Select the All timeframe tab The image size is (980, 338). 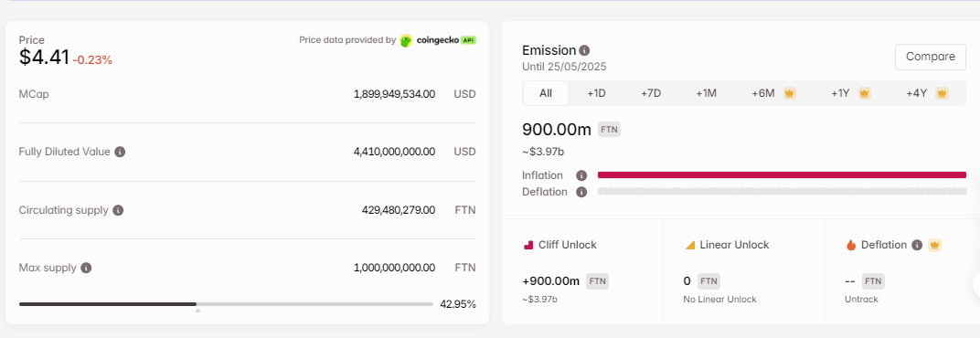click(546, 93)
